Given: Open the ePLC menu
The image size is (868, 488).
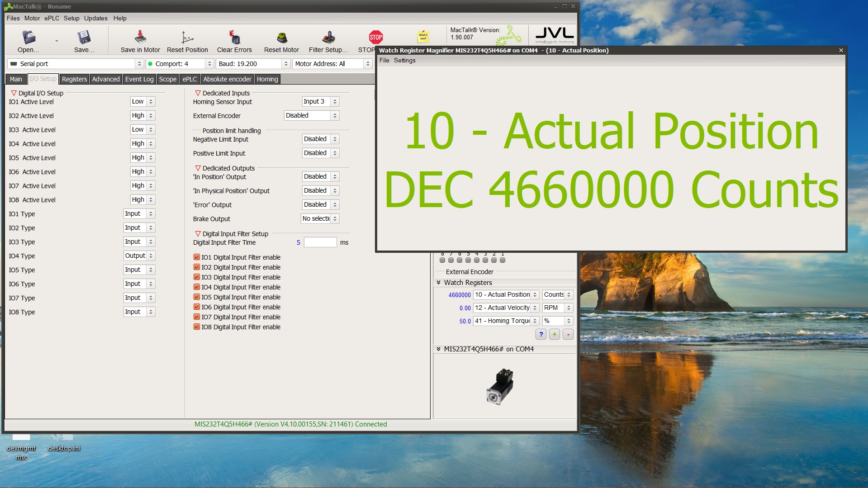Looking at the screenshot, I should pyautogui.click(x=52, y=18).
